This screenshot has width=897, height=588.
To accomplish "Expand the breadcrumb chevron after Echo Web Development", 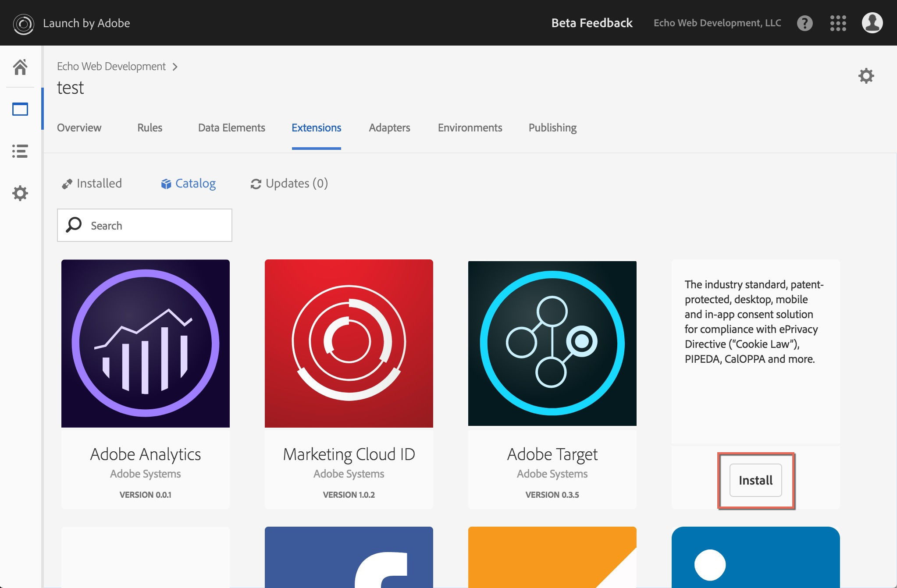I will pyautogui.click(x=175, y=67).
